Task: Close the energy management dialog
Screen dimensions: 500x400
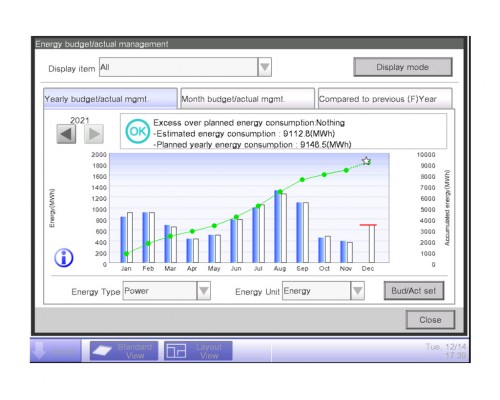Action: point(430,320)
